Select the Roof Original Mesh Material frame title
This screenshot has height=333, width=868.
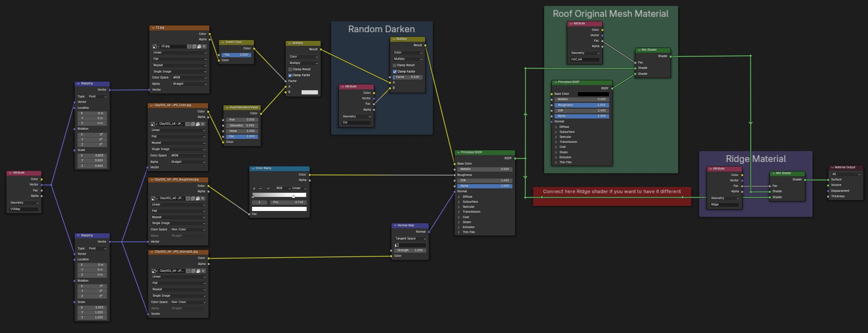(610, 14)
